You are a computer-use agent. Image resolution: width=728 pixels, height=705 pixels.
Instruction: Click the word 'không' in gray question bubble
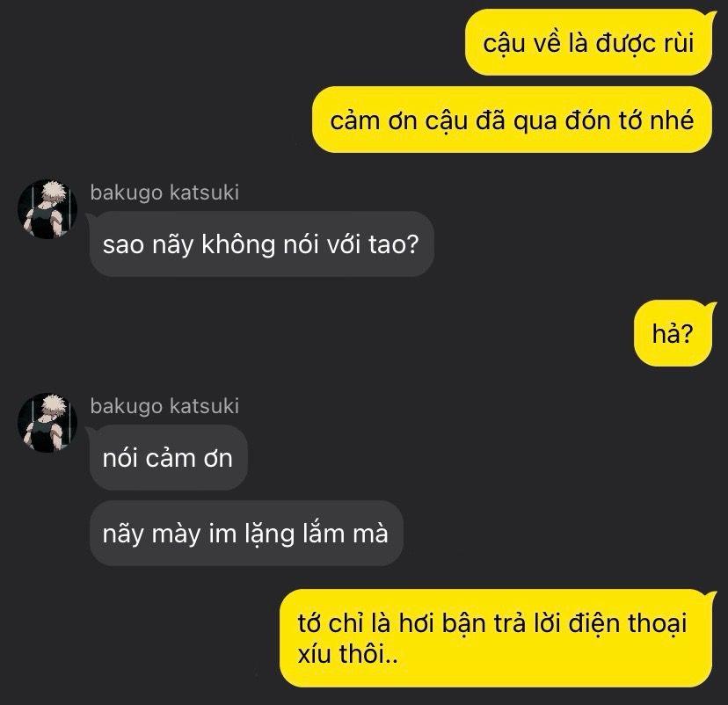tap(238, 244)
